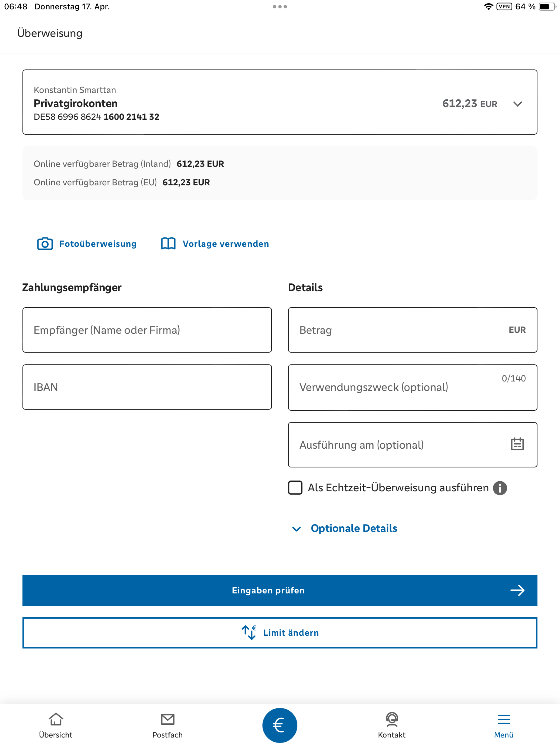Screen dimensions: 560x747
Task: Tap the 0/140 character counter
Action: click(x=514, y=378)
